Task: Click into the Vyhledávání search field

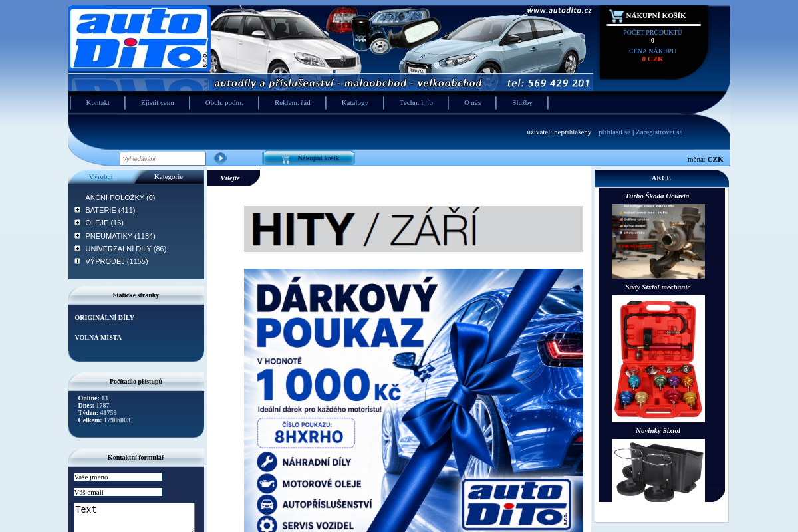Action: pyautogui.click(x=163, y=158)
